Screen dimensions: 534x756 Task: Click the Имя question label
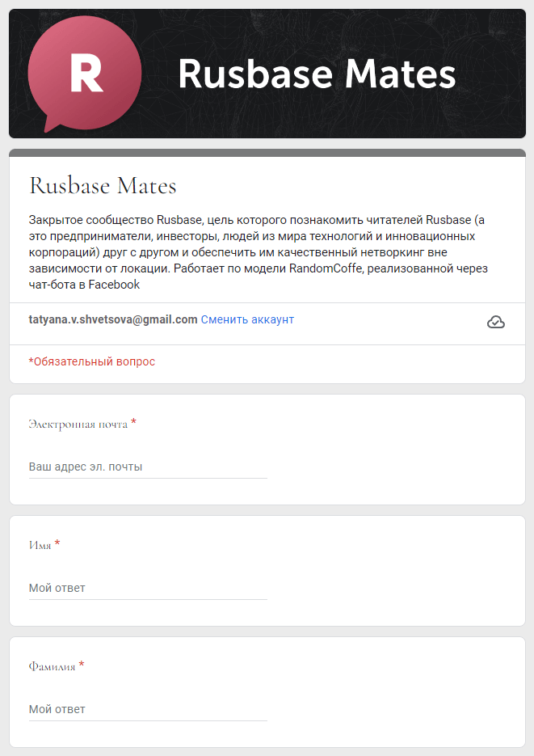40,545
